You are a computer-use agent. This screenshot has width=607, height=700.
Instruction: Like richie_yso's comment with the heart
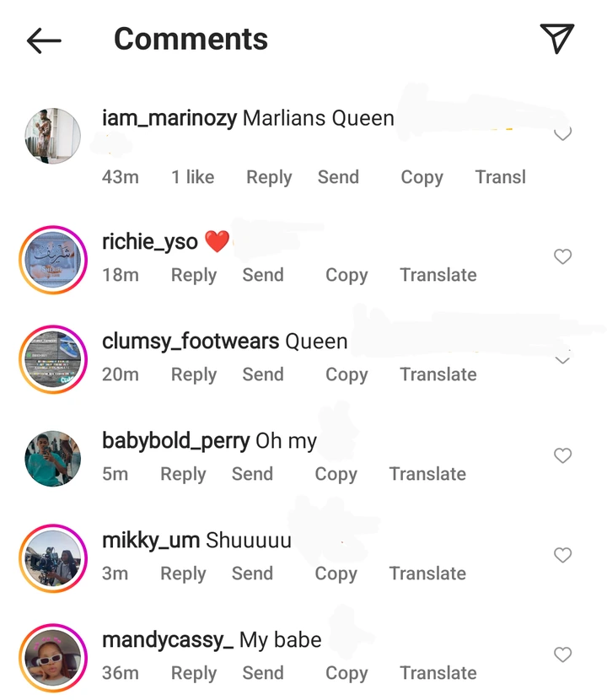(x=562, y=256)
